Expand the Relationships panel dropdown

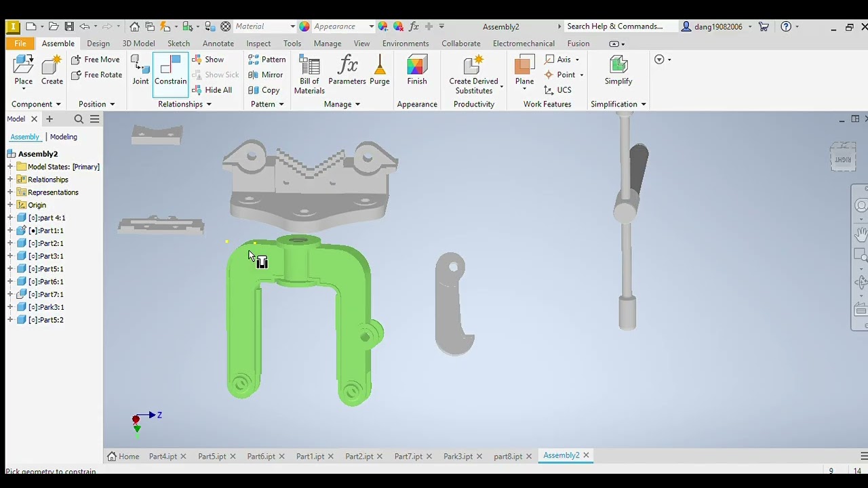click(x=185, y=104)
